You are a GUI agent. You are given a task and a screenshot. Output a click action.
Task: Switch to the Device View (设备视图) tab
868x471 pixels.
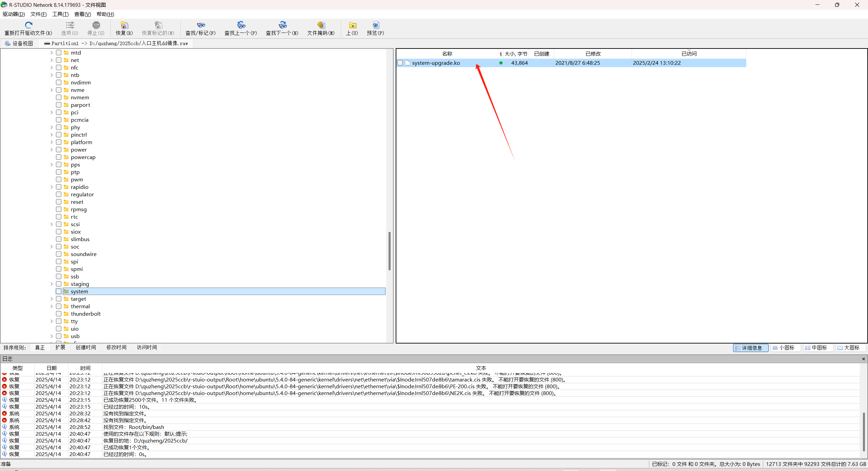(x=19, y=43)
